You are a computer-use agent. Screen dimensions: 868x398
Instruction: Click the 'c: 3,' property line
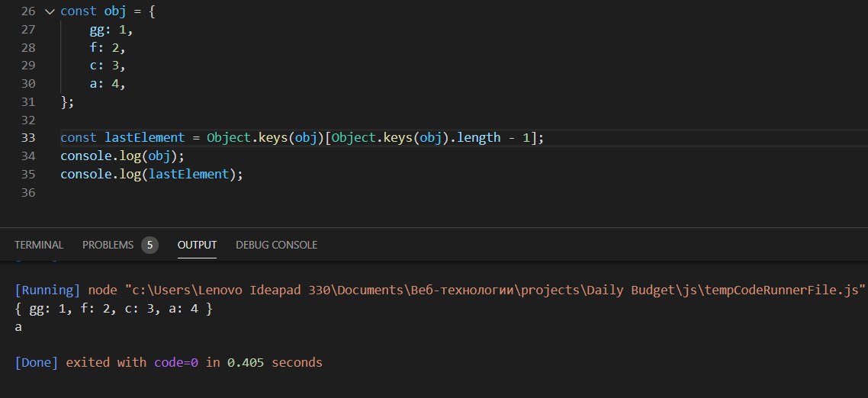point(108,66)
